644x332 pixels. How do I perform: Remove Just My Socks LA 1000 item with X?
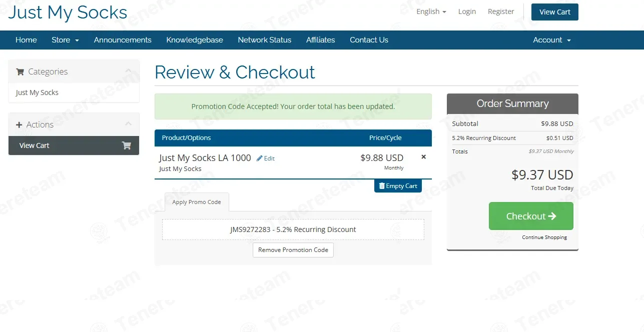pyautogui.click(x=423, y=157)
